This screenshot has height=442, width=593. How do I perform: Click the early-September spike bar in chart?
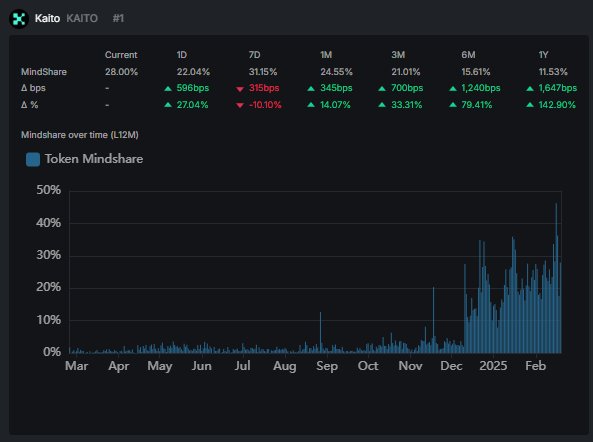tap(320, 333)
